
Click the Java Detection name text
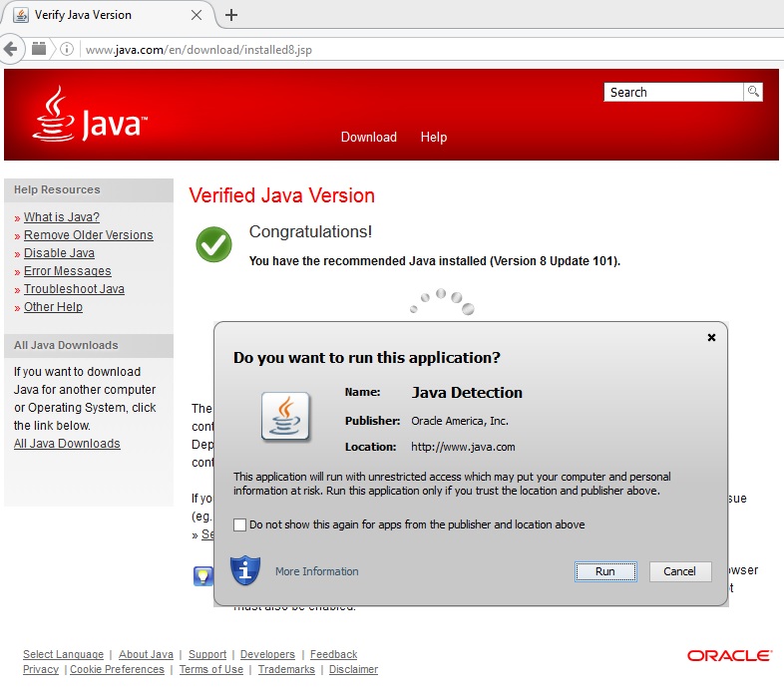pyautogui.click(x=467, y=393)
